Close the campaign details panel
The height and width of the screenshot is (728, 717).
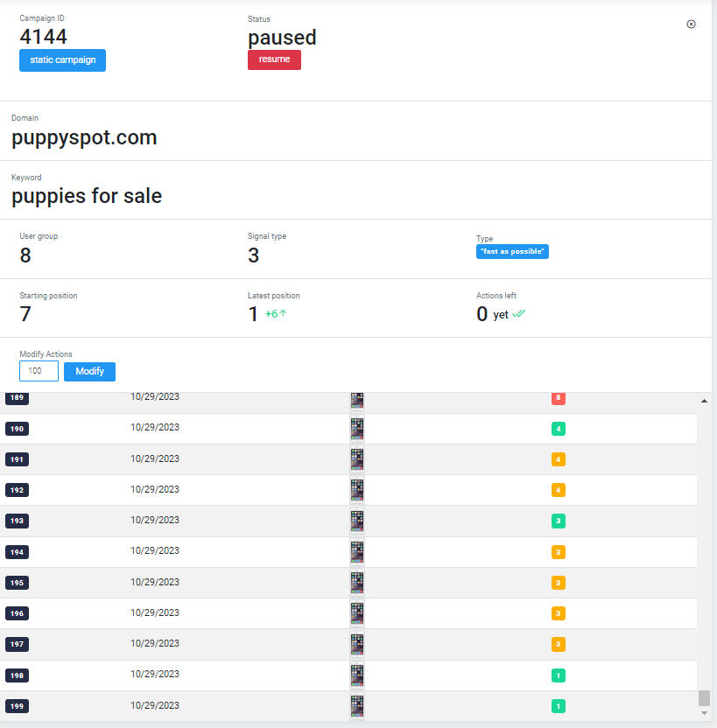[691, 24]
